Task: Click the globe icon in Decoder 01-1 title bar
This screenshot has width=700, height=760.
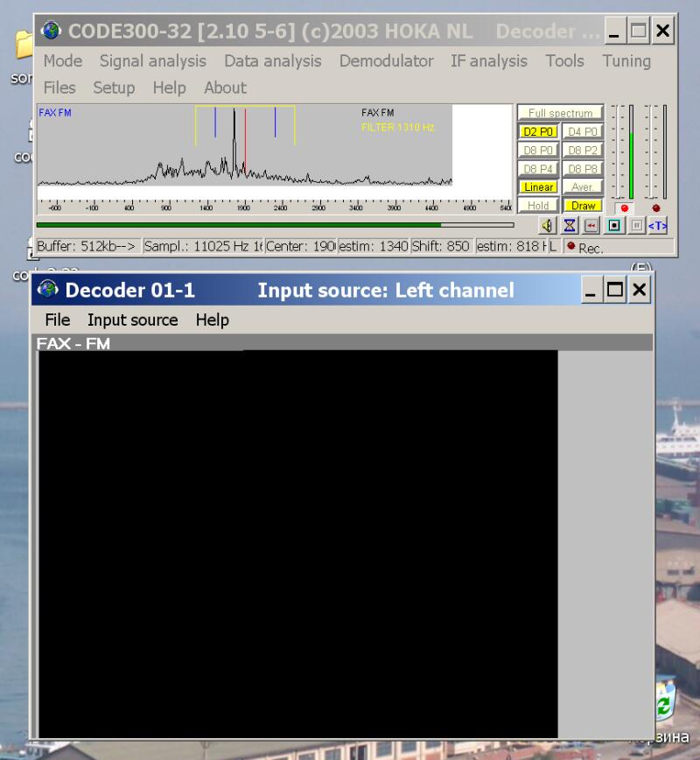Action: point(48,289)
